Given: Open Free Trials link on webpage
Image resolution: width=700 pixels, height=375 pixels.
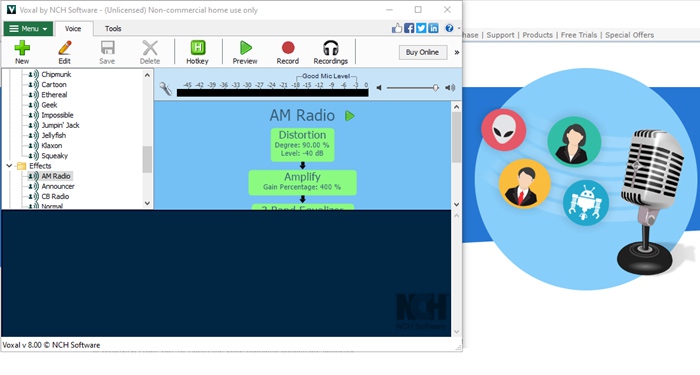Looking at the screenshot, I should [579, 35].
